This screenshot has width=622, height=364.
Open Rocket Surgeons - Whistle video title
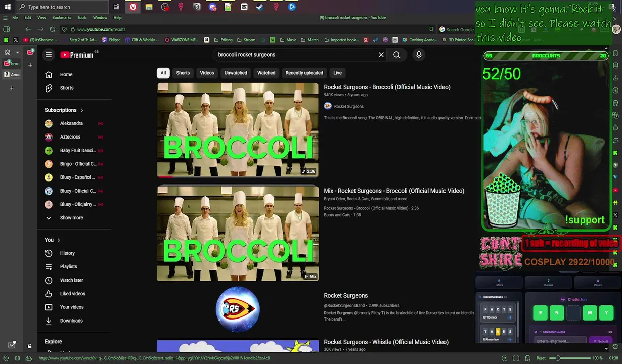click(386, 342)
